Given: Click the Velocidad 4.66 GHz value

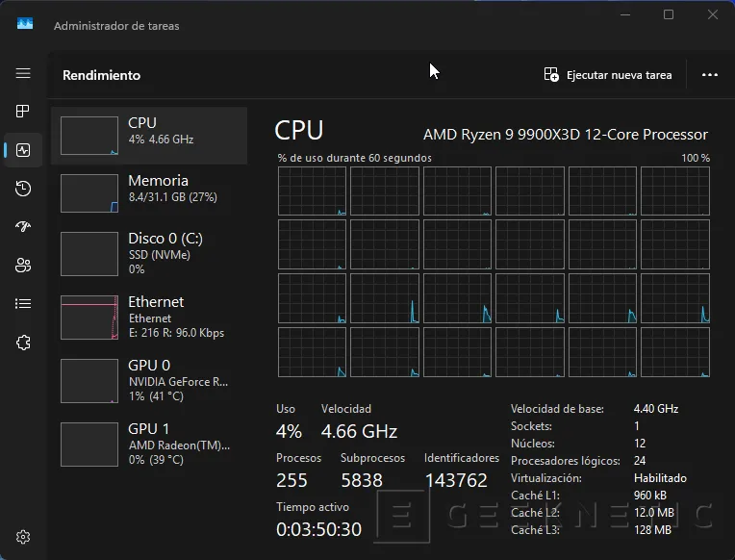Looking at the screenshot, I should (x=359, y=431).
